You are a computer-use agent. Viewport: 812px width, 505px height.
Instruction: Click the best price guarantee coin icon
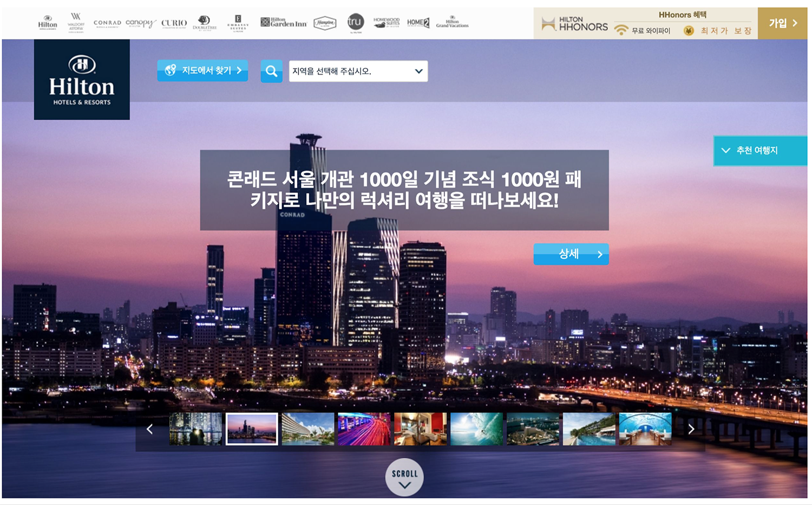[x=689, y=31]
